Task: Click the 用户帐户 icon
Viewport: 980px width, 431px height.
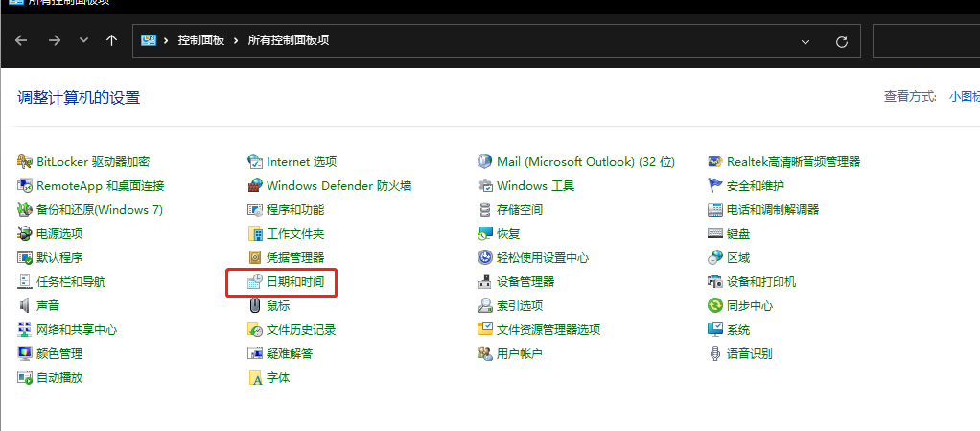Action: point(485,353)
